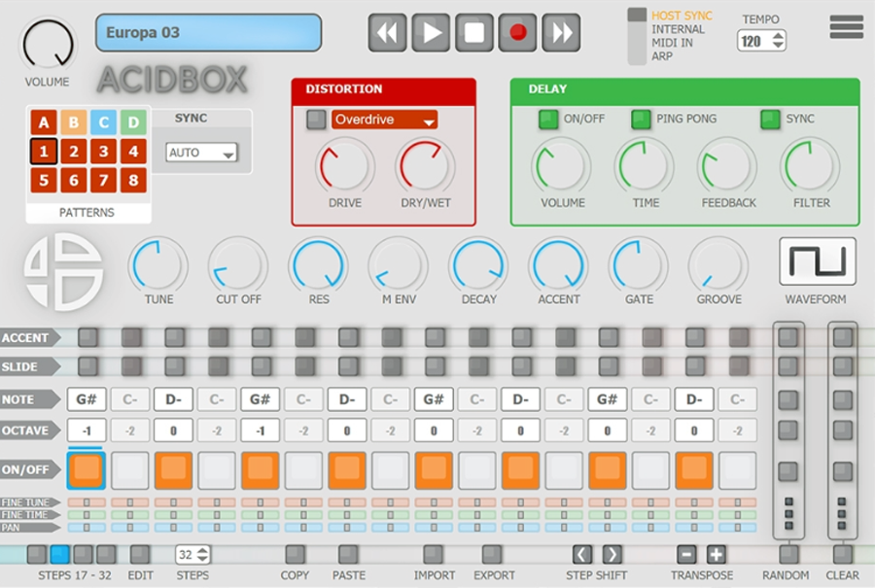The height and width of the screenshot is (588, 875).
Task: Randomize the NOTE row
Action: 787,399
